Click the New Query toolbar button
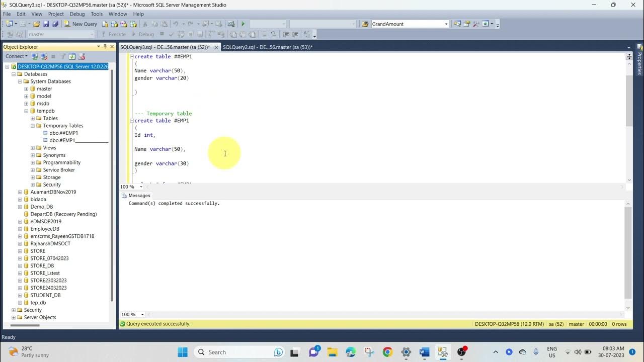The width and height of the screenshot is (644, 362). pyautogui.click(x=80, y=24)
